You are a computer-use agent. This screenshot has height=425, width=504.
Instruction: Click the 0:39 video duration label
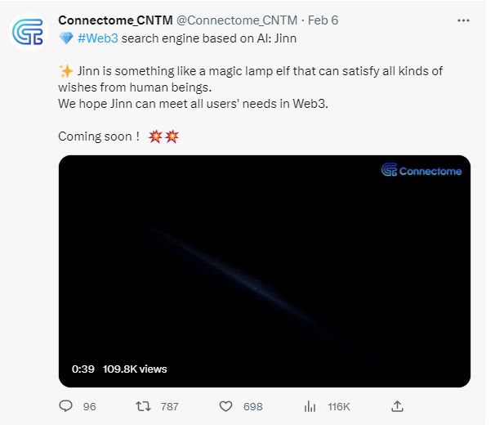click(83, 369)
